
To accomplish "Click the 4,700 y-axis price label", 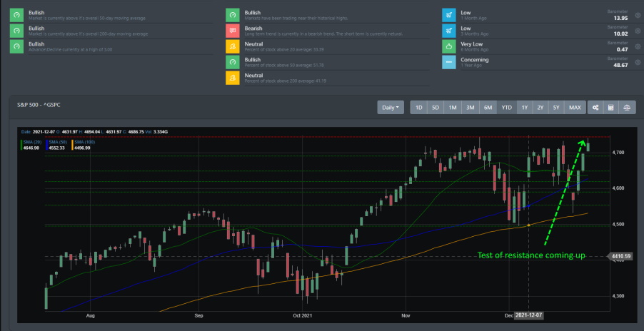I will pos(618,153).
